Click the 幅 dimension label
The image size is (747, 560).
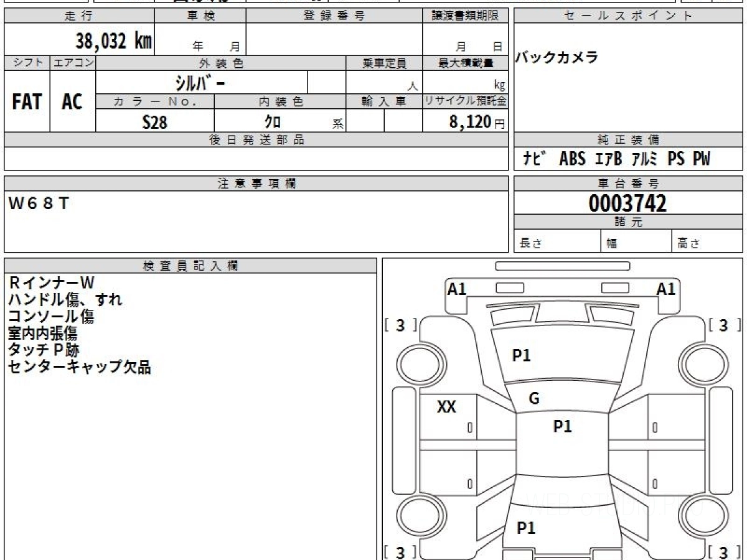pyautogui.click(x=612, y=244)
